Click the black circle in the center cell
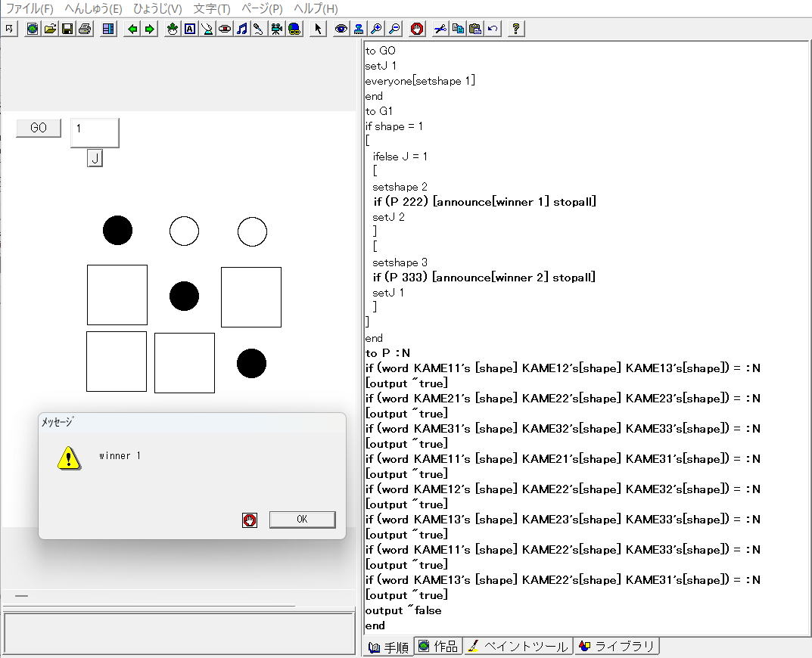The height and width of the screenshot is (658, 812). [185, 296]
